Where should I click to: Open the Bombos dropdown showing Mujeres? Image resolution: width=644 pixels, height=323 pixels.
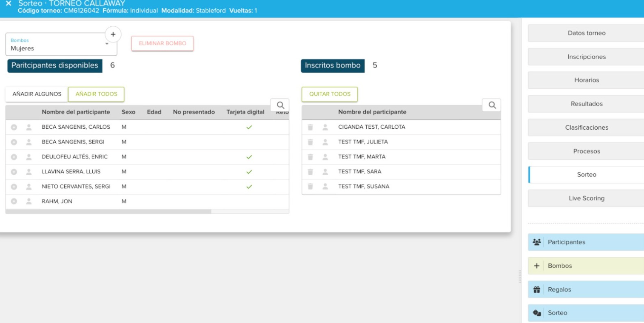pyautogui.click(x=61, y=45)
